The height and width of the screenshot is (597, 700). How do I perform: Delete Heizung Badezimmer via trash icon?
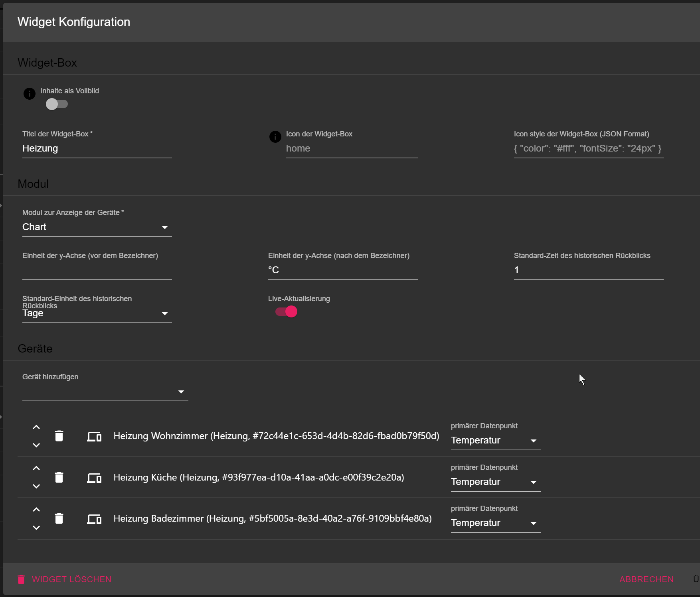click(59, 518)
